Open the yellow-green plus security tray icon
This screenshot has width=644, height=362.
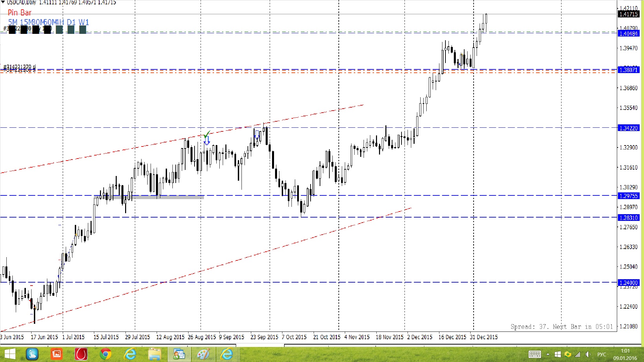568,354
